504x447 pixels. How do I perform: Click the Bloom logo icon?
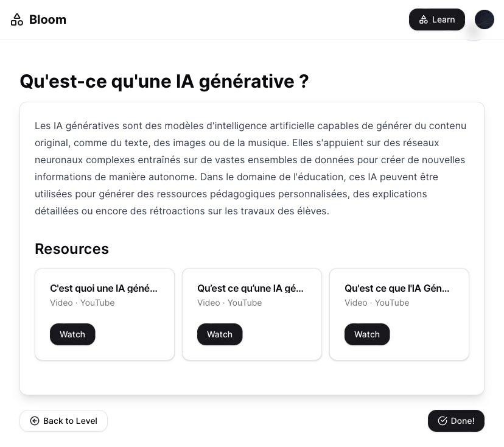pyautogui.click(x=17, y=19)
